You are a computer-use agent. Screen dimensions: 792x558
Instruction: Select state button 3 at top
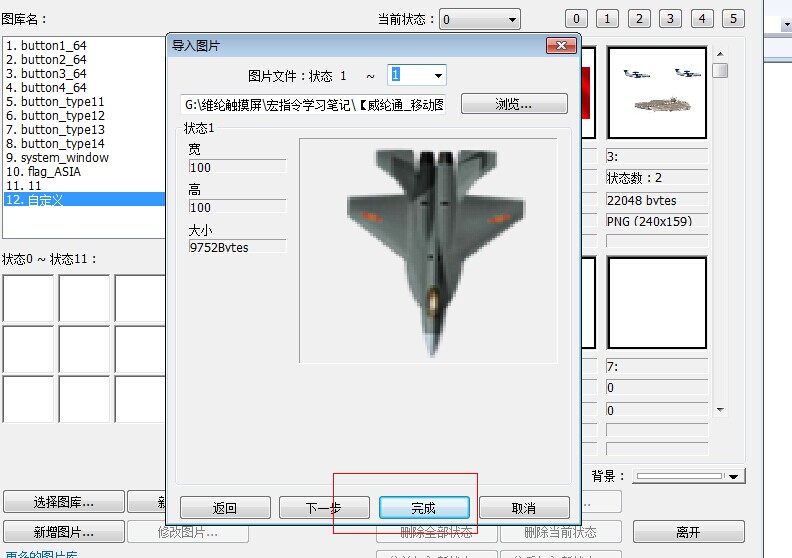click(670, 19)
